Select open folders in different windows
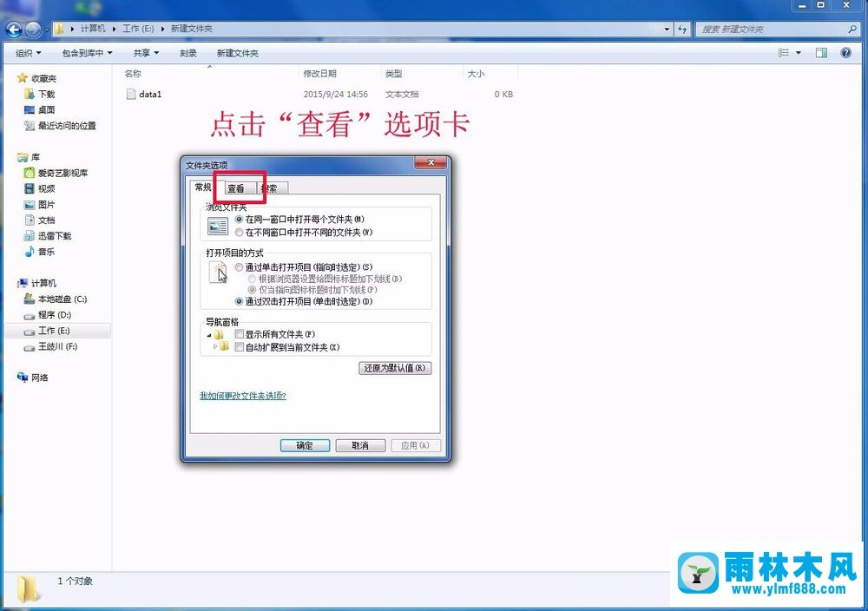Image resolution: width=868 pixels, height=611 pixels. click(x=240, y=233)
